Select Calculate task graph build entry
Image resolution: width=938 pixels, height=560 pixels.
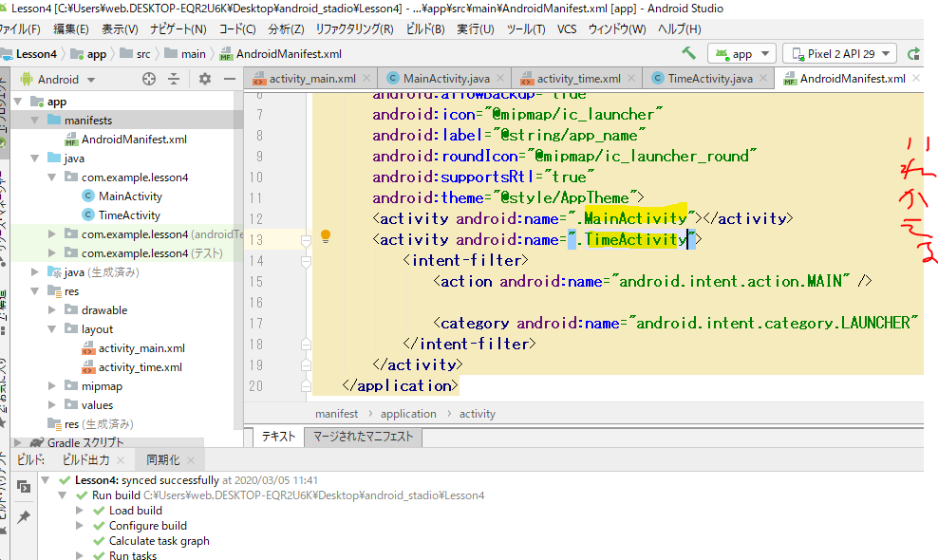pyautogui.click(x=159, y=541)
